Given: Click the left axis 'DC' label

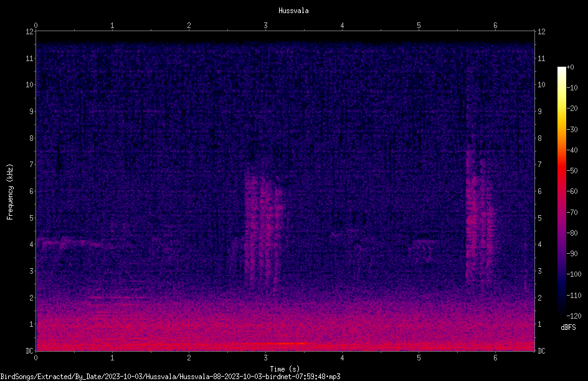Looking at the screenshot, I should point(30,350).
